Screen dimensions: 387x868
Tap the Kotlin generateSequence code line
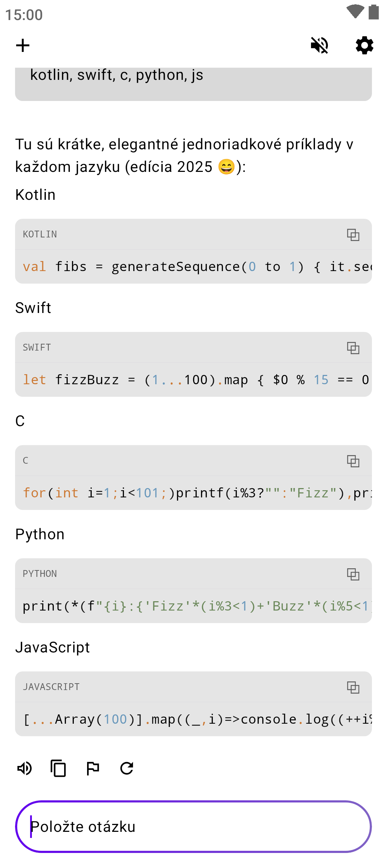[193, 267]
